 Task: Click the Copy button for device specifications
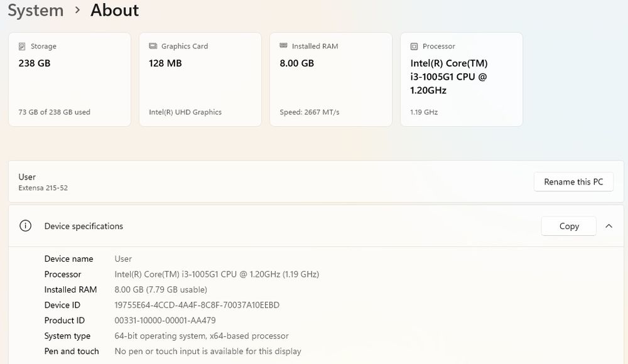tap(568, 226)
